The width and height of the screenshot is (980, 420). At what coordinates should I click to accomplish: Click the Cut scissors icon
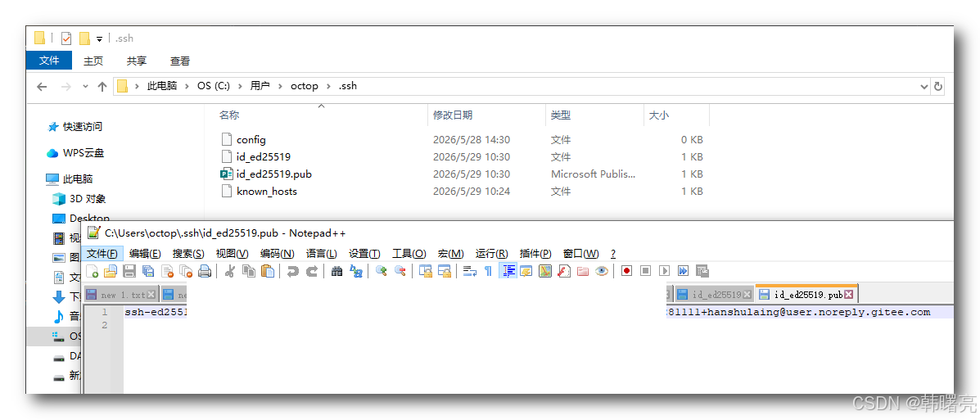229,271
